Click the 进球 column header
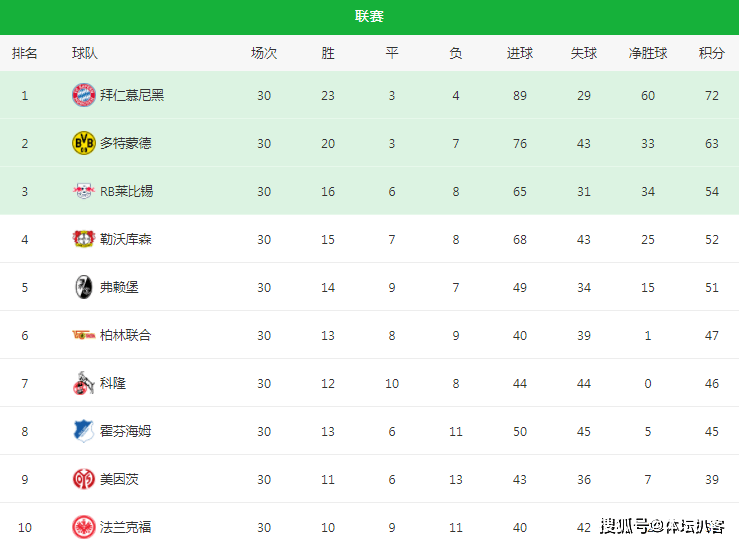 520,53
